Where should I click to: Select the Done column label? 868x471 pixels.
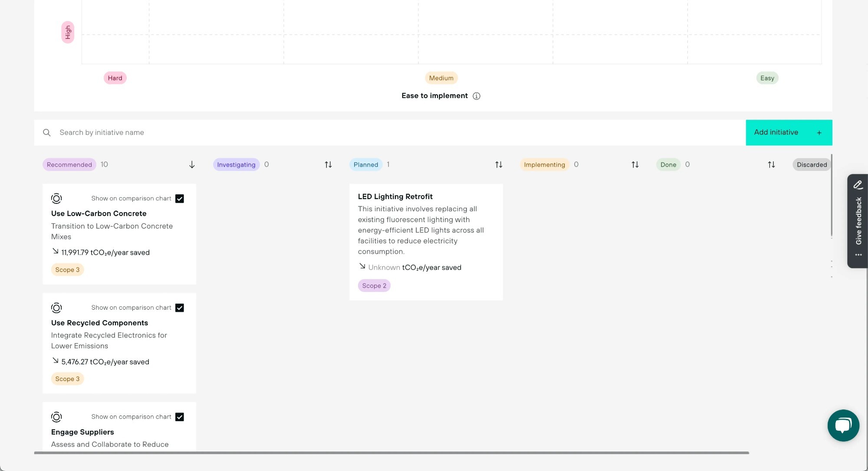[x=668, y=165]
